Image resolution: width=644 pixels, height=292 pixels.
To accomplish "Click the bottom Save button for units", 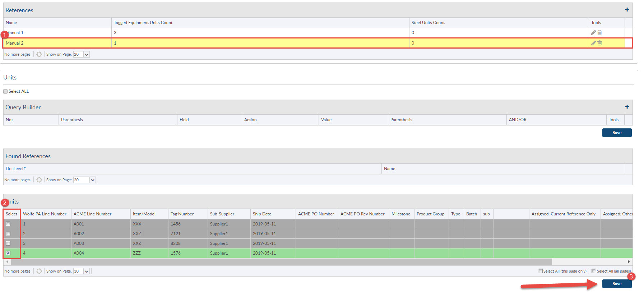I will click(x=617, y=284).
